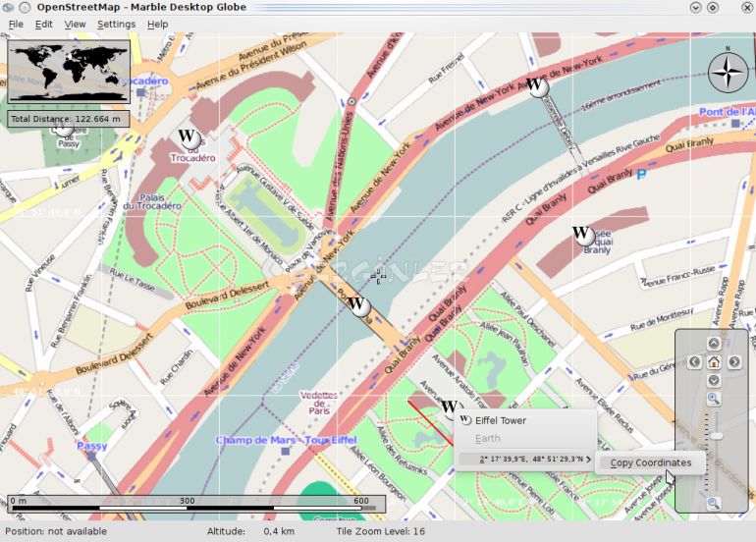This screenshot has height=542, width=756.
Task: Close the Marble Desktop Globe window
Action: 746,7
